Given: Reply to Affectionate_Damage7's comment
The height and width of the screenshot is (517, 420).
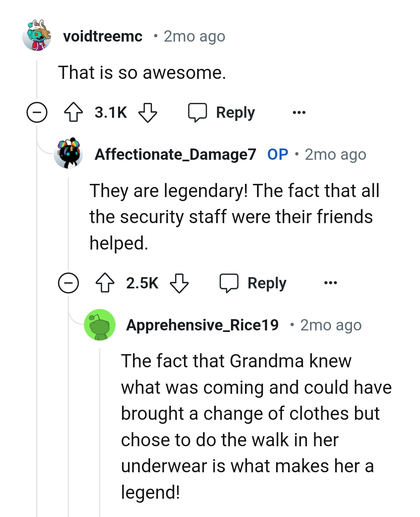Looking at the screenshot, I should [266, 283].
